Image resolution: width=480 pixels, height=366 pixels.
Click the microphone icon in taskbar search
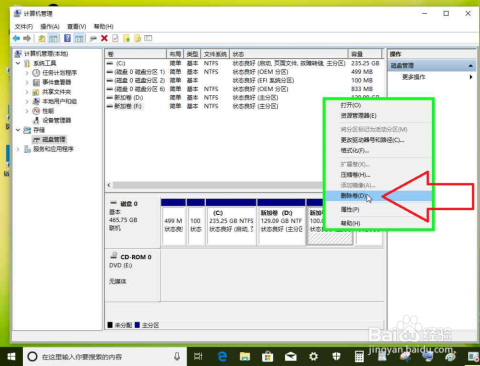pyautogui.click(x=177, y=357)
